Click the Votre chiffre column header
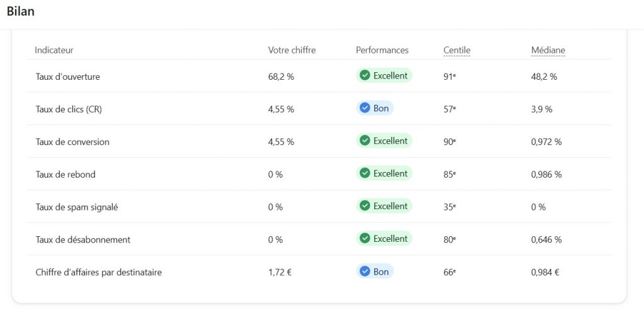This screenshot has height=314, width=644. (292, 50)
